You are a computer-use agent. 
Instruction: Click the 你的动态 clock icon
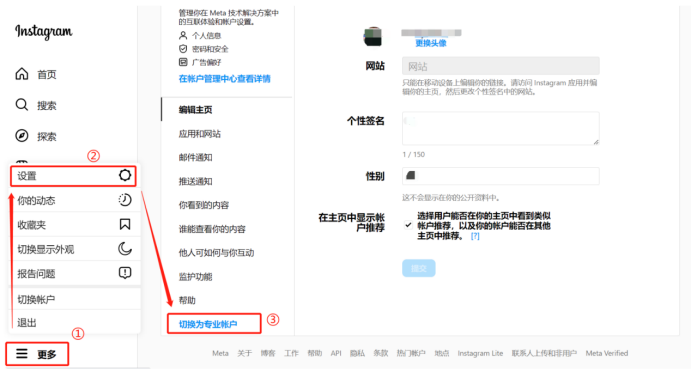click(125, 200)
